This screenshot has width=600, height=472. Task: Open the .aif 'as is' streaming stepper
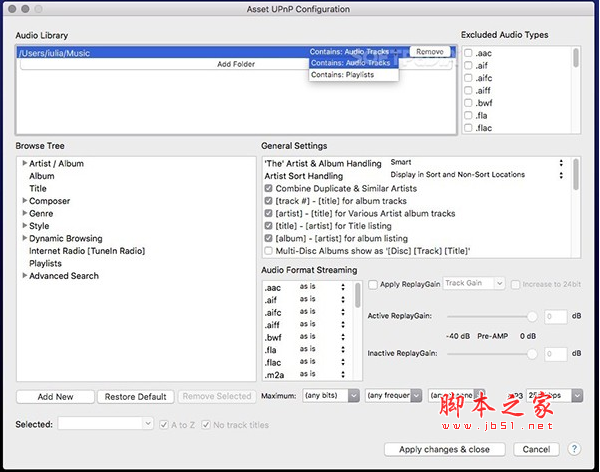tap(343, 299)
